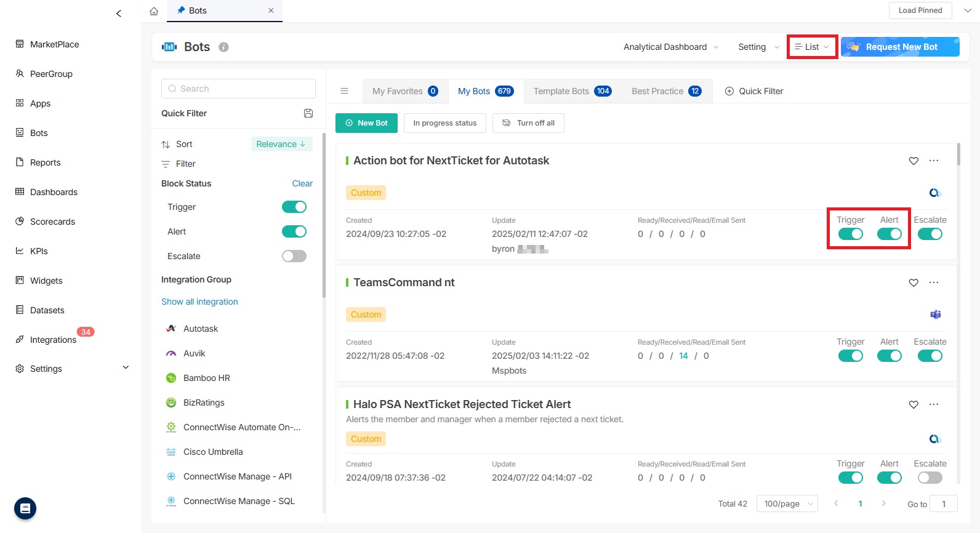The height and width of the screenshot is (533, 980).
Task: Open the List view dropdown
Action: tap(812, 47)
